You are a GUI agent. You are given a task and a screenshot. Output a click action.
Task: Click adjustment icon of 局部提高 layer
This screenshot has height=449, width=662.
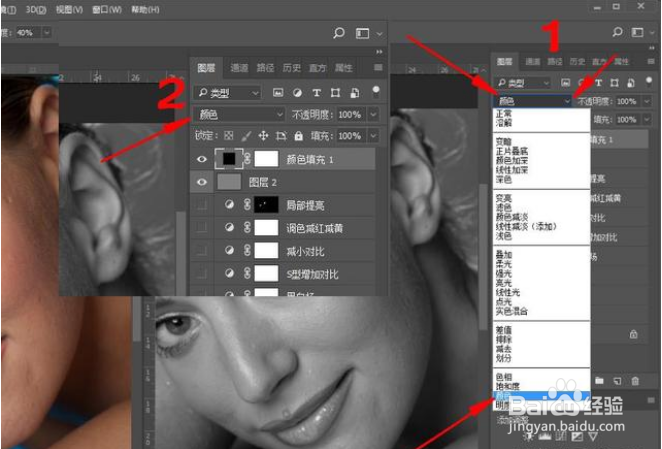click(229, 205)
